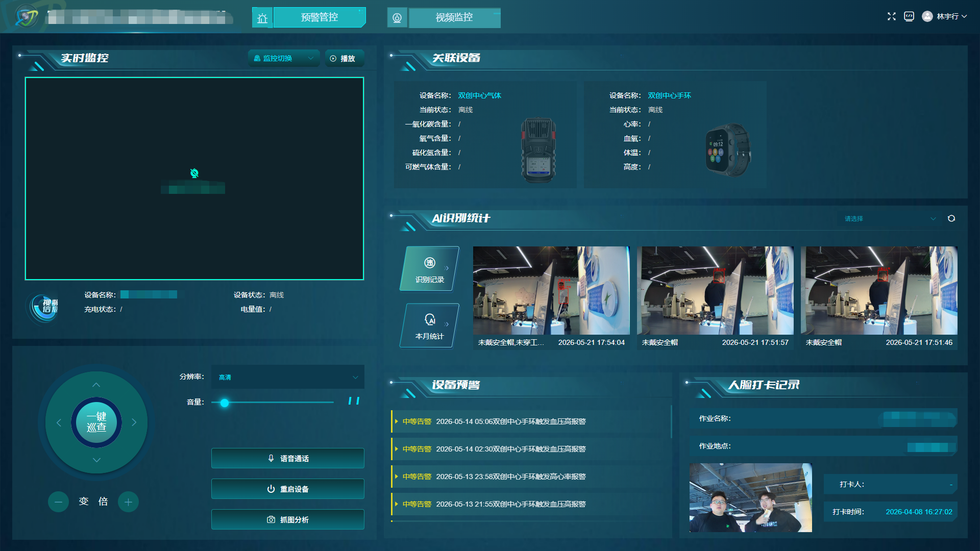Click the volume level bars icon

tap(354, 401)
